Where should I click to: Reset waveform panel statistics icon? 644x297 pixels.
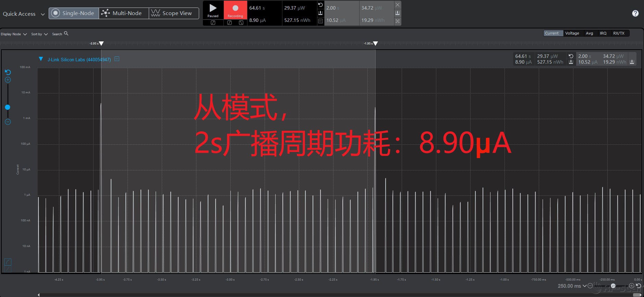click(571, 56)
